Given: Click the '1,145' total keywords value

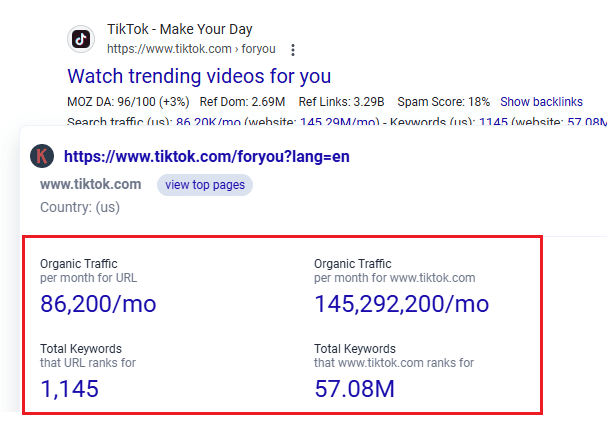Looking at the screenshot, I should point(70,389).
